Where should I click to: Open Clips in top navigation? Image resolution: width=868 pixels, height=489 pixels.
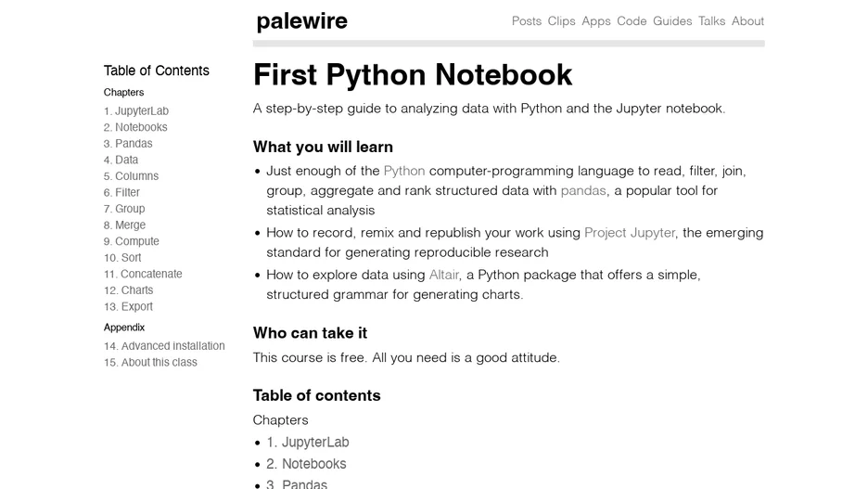[561, 21]
